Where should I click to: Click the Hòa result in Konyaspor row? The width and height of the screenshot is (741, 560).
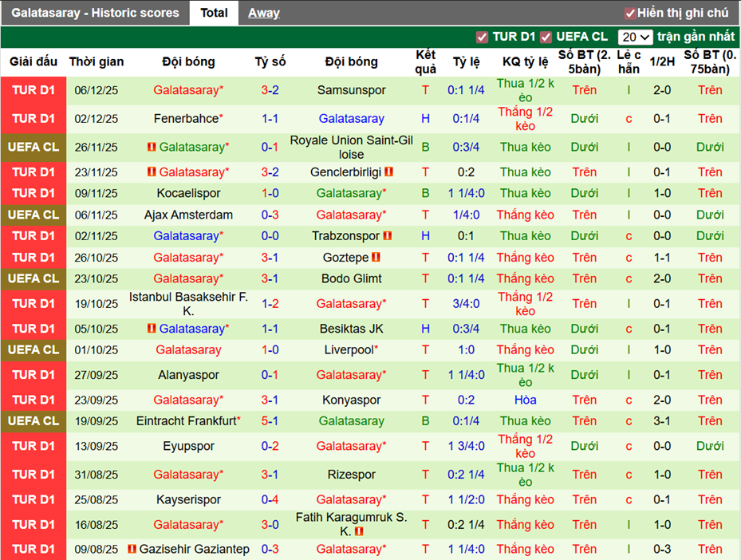525,400
